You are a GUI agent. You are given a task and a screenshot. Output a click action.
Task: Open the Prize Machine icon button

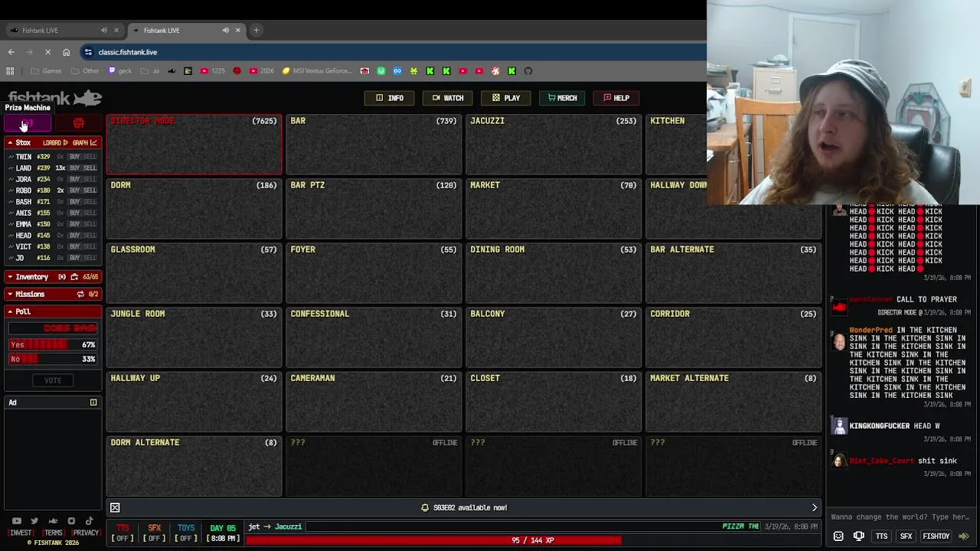pos(28,124)
